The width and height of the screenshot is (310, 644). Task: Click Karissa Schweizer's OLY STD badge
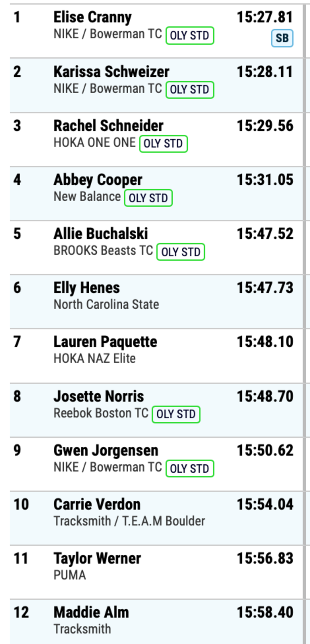tap(190, 90)
